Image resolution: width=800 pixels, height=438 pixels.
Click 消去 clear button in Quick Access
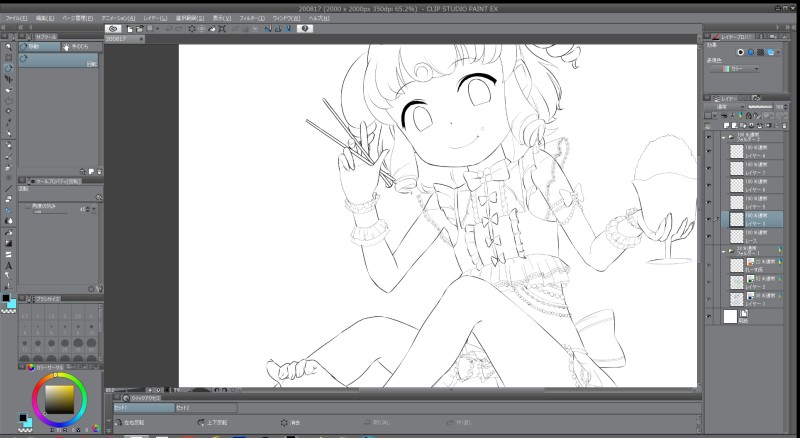(291, 423)
